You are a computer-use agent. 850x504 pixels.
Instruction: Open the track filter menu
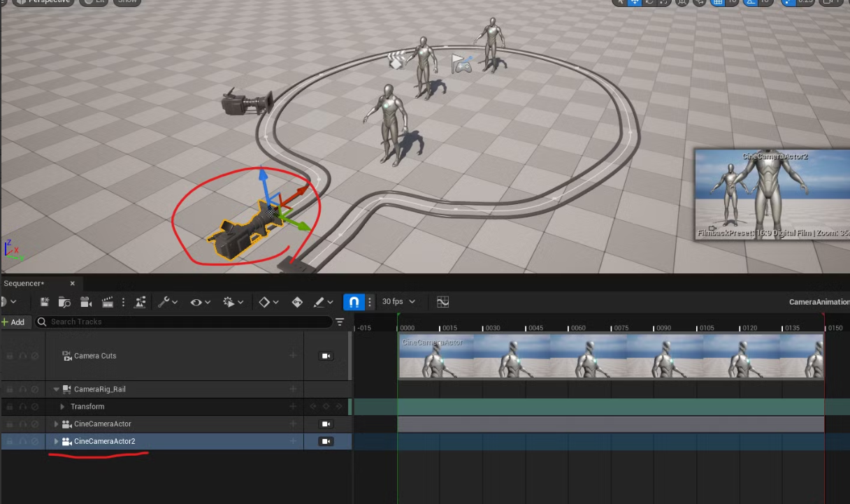(340, 322)
